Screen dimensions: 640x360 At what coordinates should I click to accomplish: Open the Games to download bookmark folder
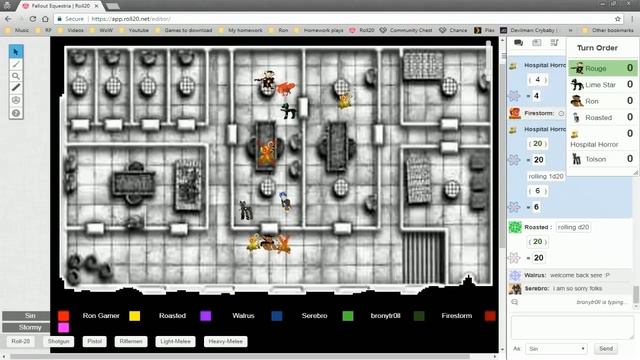tap(184, 30)
